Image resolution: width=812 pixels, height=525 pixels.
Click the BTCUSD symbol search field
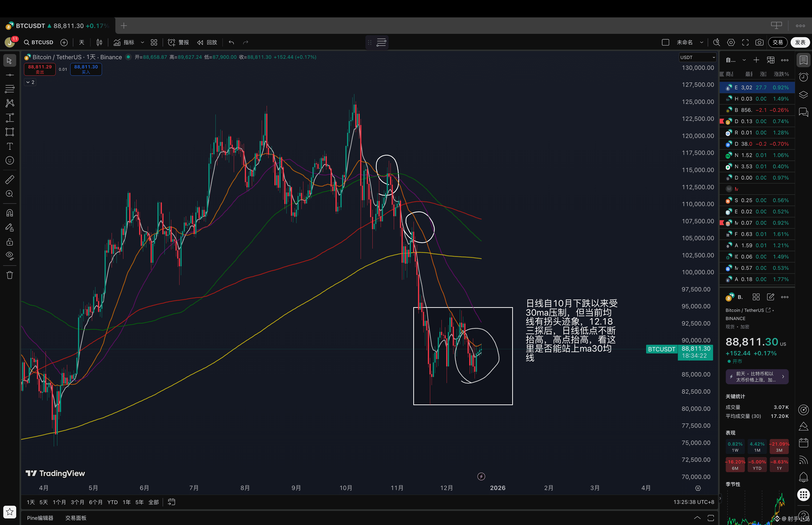tap(39, 42)
